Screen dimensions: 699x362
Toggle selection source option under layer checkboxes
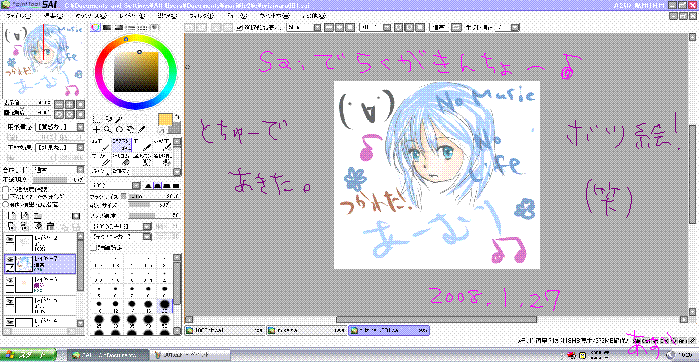[5, 204]
